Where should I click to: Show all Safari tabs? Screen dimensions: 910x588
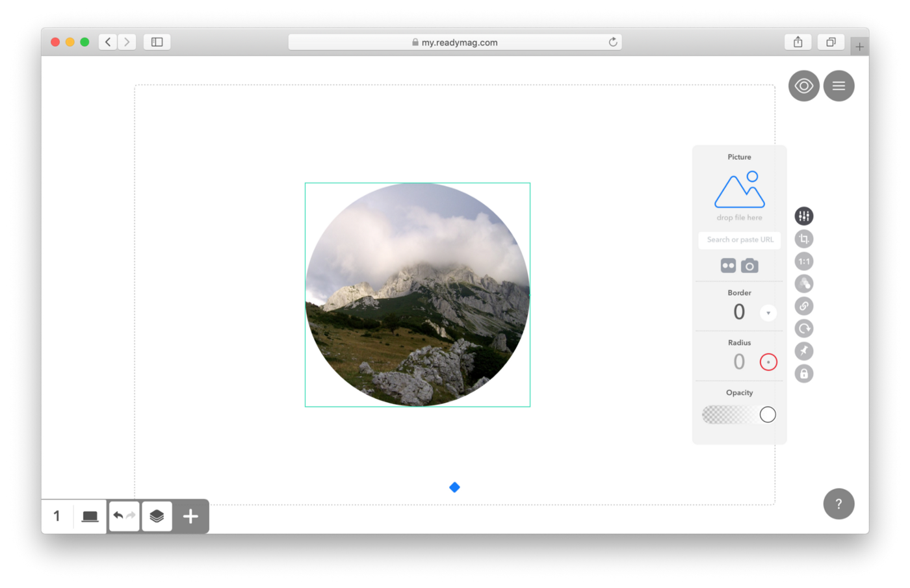click(831, 42)
